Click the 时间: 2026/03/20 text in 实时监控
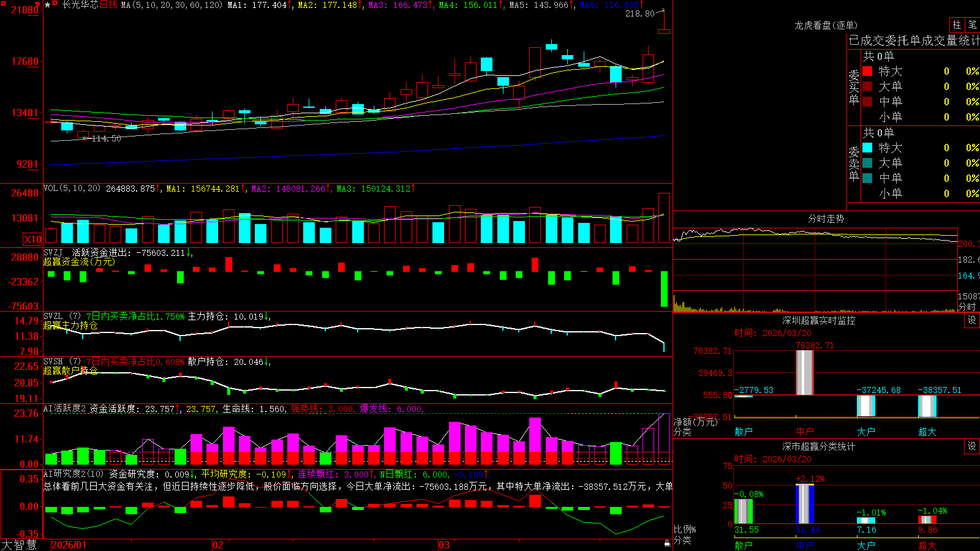 tap(773, 333)
